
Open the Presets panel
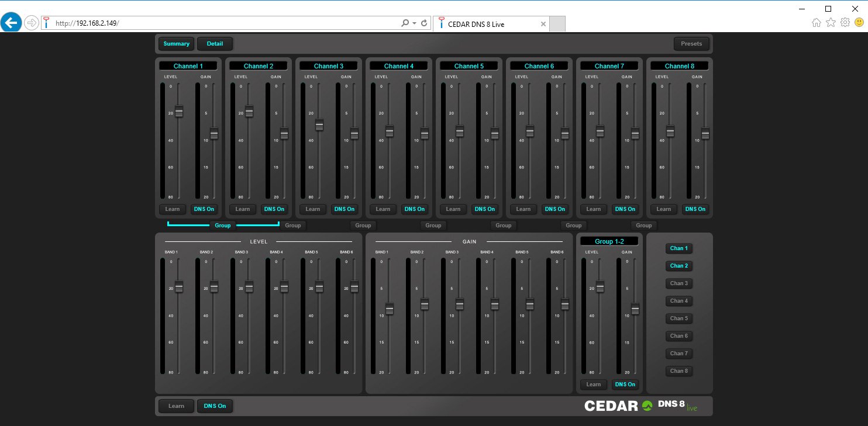point(691,44)
